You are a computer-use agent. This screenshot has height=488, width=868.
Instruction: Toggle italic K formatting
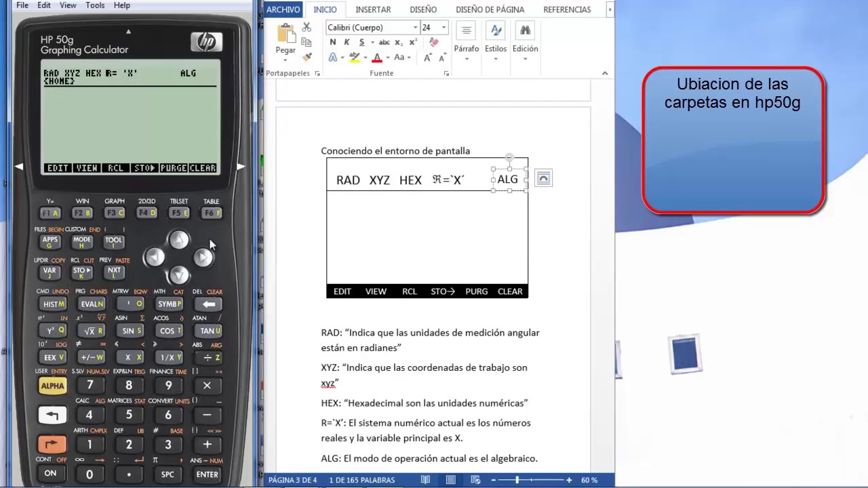tap(347, 42)
